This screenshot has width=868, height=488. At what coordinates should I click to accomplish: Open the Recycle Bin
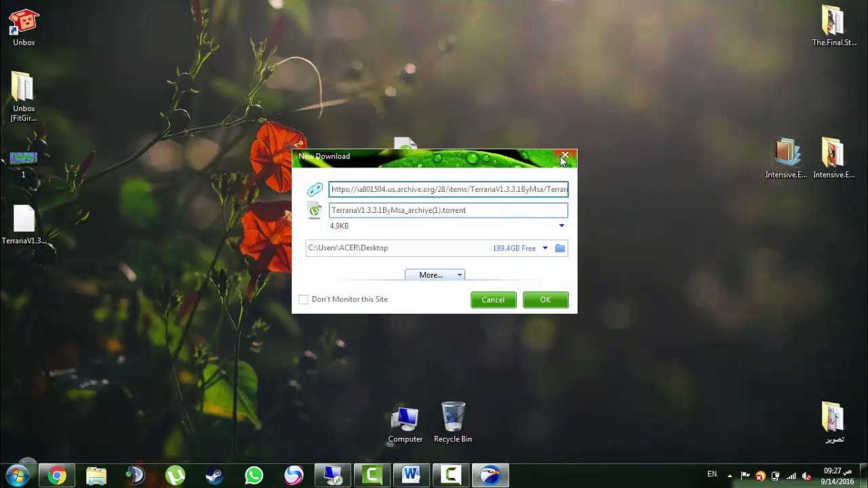pyautogui.click(x=453, y=423)
